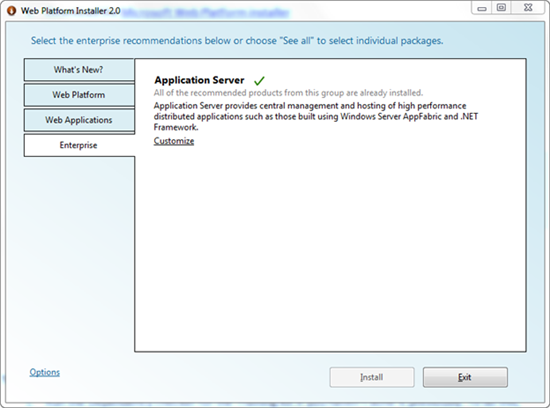Click the Web Platform Installer 2.0 title text
The image size is (550, 408).
[71, 11]
